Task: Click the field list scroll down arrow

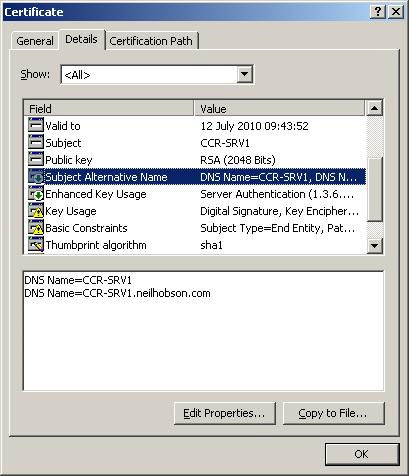Action: click(375, 246)
